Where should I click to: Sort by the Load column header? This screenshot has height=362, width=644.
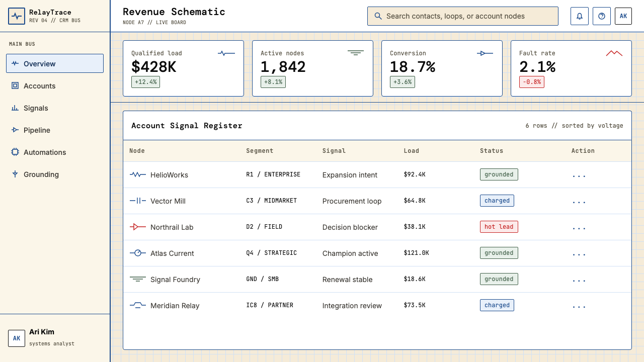pyautogui.click(x=411, y=151)
